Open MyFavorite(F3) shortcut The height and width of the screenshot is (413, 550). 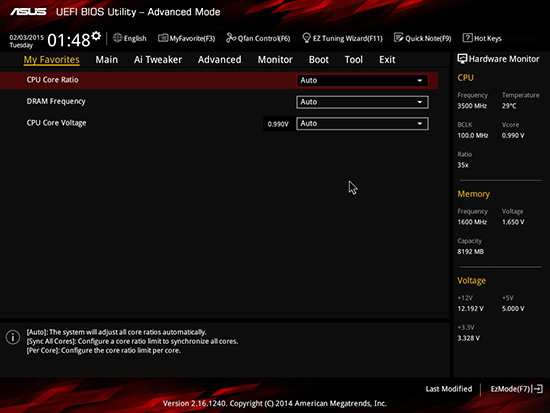pos(187,38)
